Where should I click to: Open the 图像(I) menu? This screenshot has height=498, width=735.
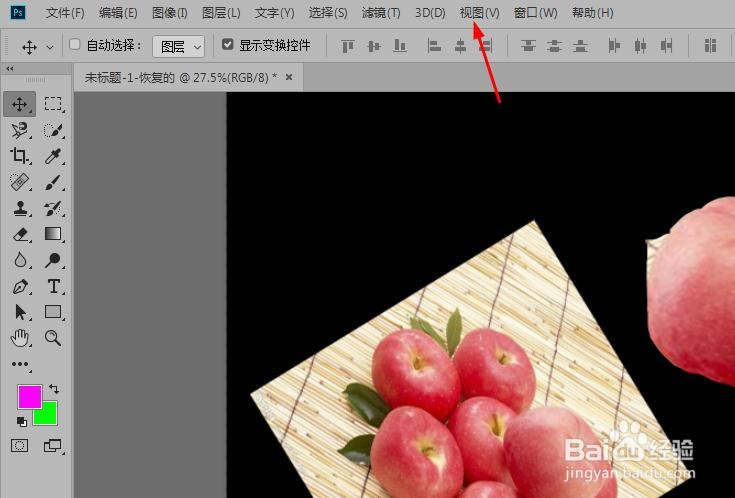tap(170, 13)
